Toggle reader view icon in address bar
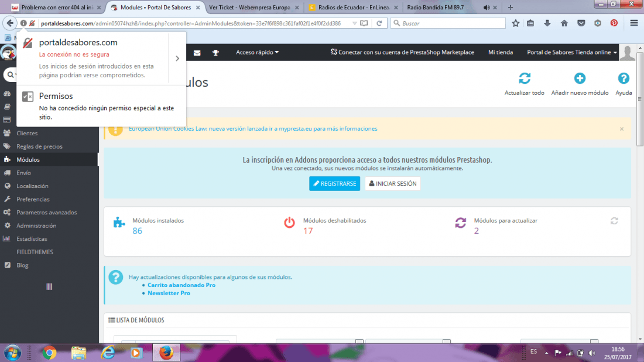This screenshot has height=362, width=644. pos(364,23)
